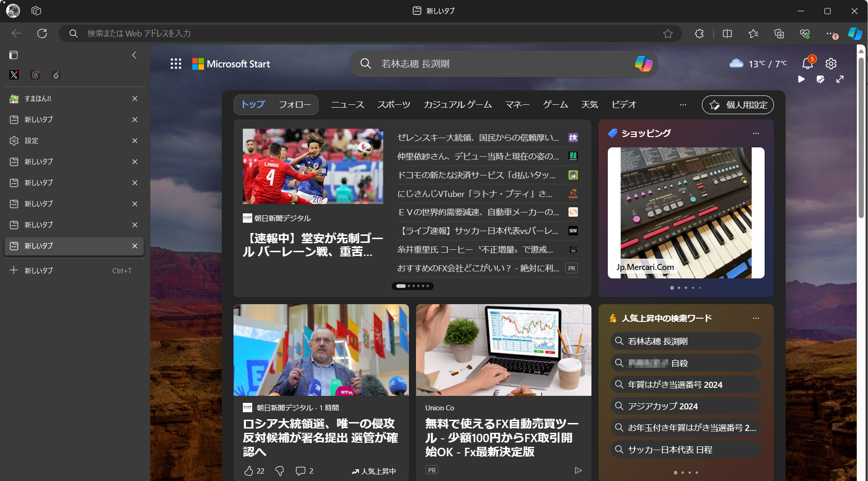Open the tab actions menu icon
Viewport: 868px width, 481px height.
[x=36, y=10]
